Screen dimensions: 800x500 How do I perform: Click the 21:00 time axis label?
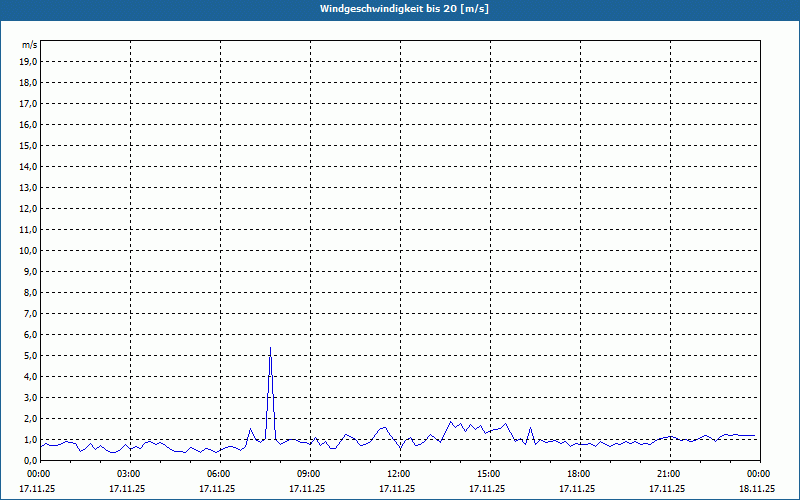point(669,474)
